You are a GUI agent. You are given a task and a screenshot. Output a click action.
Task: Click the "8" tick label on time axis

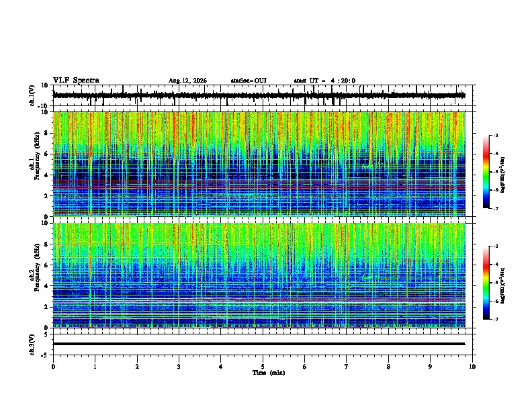388,367
